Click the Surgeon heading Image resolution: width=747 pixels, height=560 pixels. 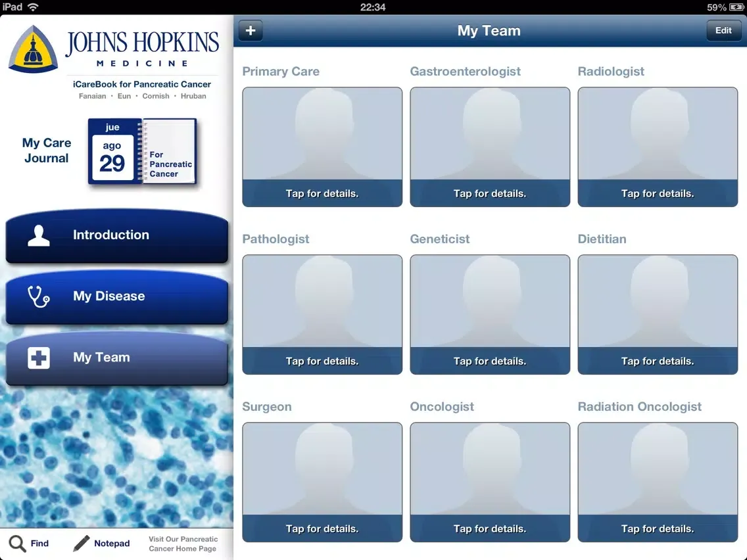(267, 407)
